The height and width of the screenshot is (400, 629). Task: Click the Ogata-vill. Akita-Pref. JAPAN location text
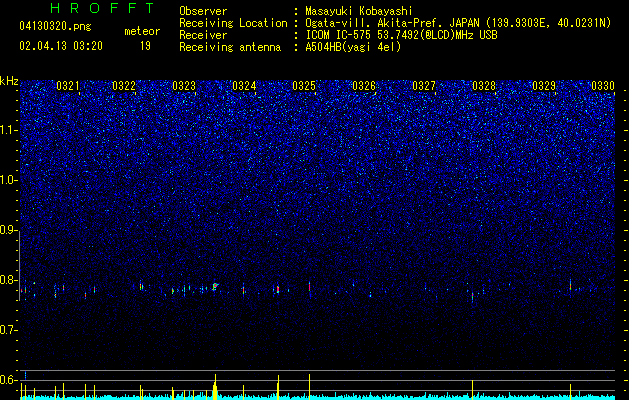(x=458, y=23)
